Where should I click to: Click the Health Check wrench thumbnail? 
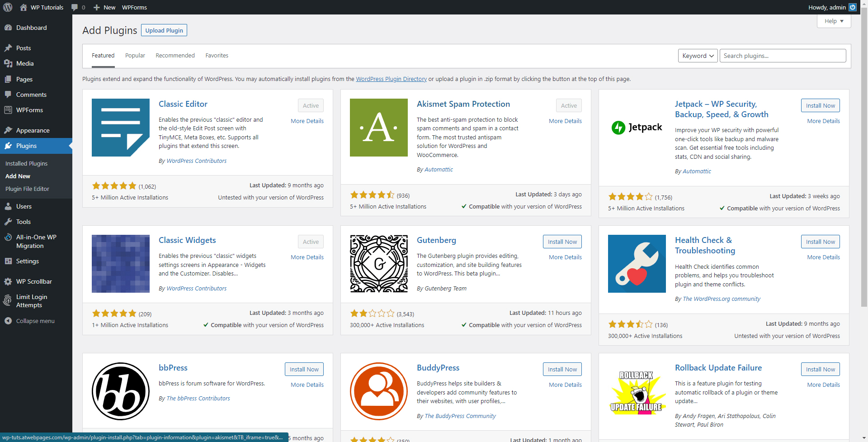point(637,264)
